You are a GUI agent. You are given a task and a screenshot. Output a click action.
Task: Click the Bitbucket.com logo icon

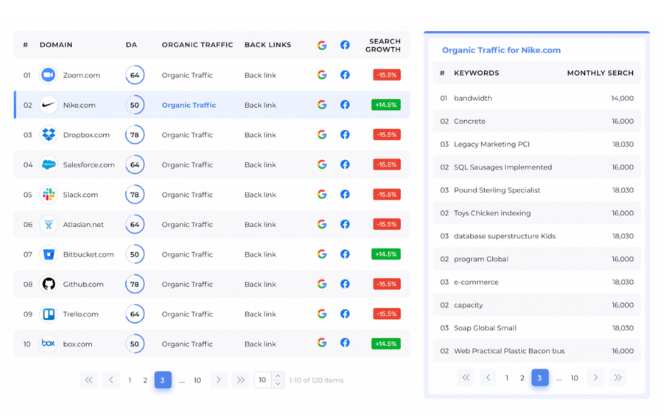(x=48, y=254)
